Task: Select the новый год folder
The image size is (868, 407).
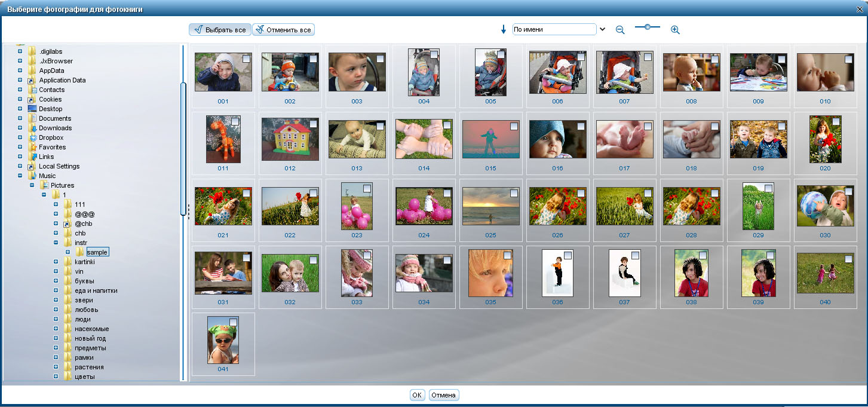Action: click(x=90, y=338)
